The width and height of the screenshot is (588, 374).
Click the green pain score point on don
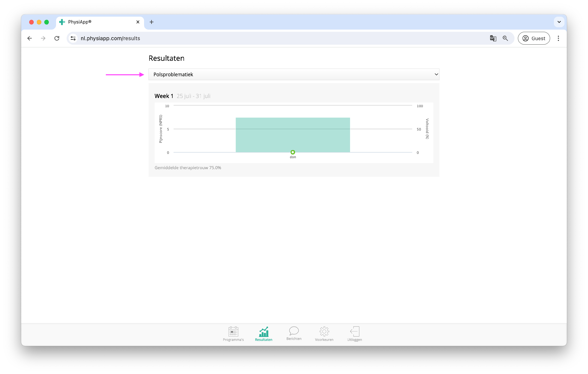click(293, 152)
